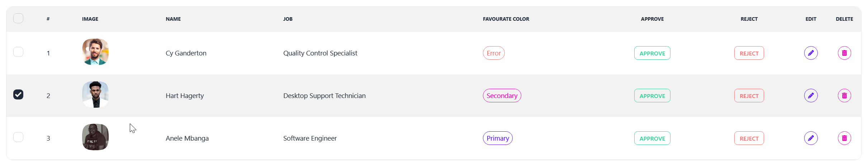868x166 pixels.
Task: Click the edit pencil icon for Cy Ganderton
Action: pyautogui.click(x=811, y=53)
